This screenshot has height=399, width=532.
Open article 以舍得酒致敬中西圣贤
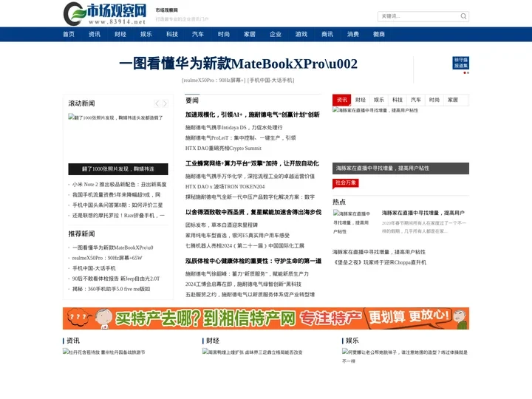pyautogui.click(x=253, y=212)
